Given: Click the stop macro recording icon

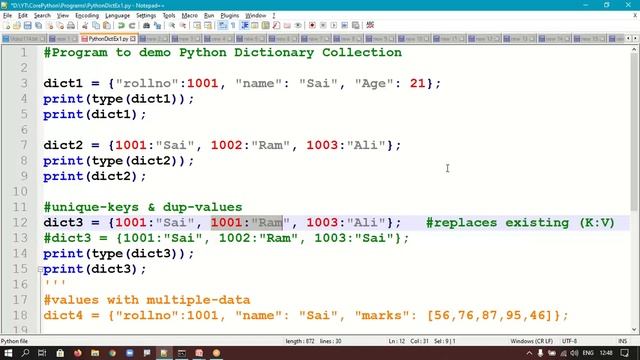Looking at the screenshot, I should (x=323, y=25).
